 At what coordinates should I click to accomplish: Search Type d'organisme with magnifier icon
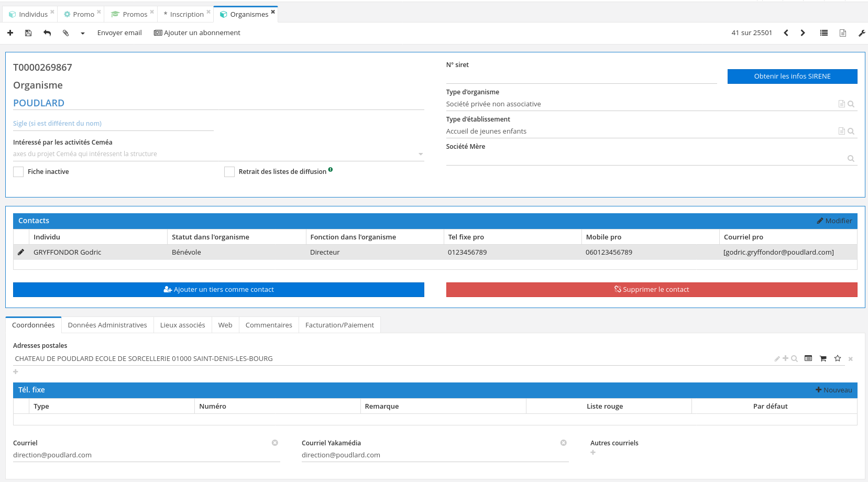(x=851, y=104)
